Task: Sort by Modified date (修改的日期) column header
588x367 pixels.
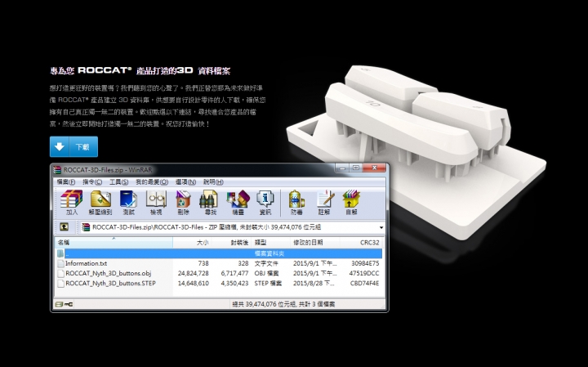Action: [315, 243]
